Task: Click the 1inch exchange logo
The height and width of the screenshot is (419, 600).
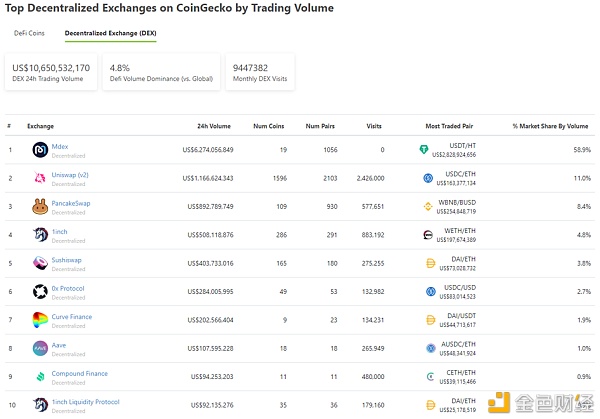Action: click(40, 235)
